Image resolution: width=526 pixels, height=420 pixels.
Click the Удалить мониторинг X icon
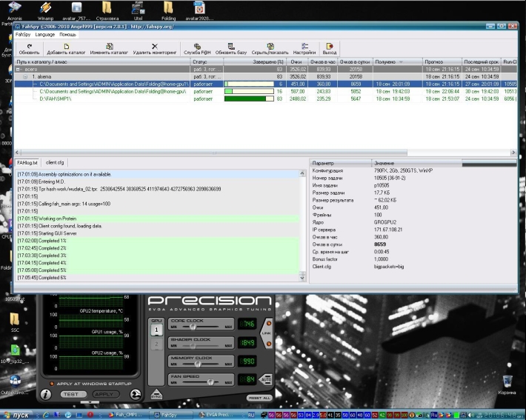154,49
